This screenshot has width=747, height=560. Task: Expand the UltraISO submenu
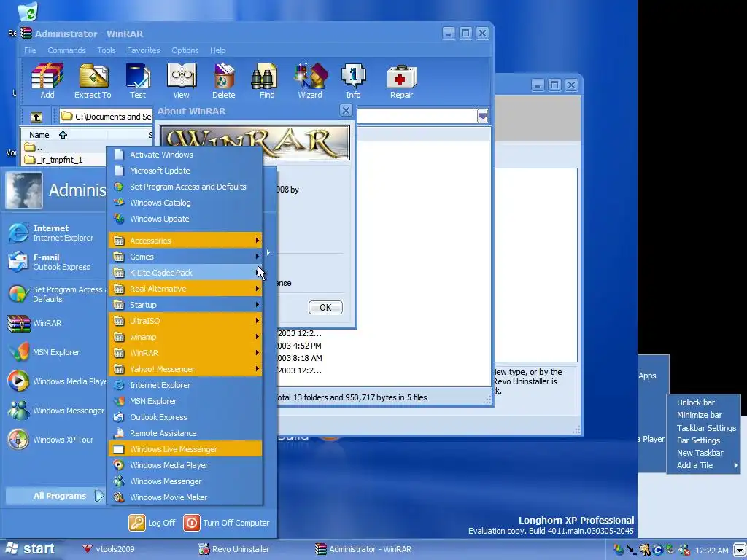click(186, 321)
